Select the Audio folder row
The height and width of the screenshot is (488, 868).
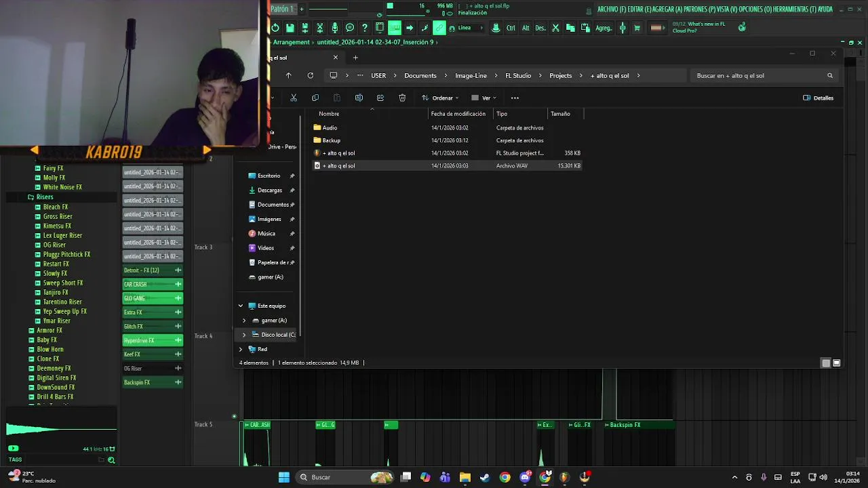448,127
